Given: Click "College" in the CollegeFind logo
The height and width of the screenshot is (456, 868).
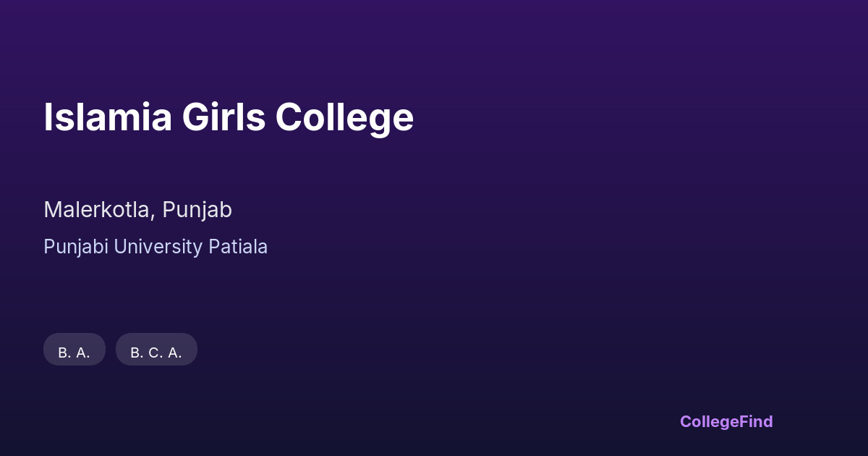Looking at the screenshot, I should coord(710,421).
